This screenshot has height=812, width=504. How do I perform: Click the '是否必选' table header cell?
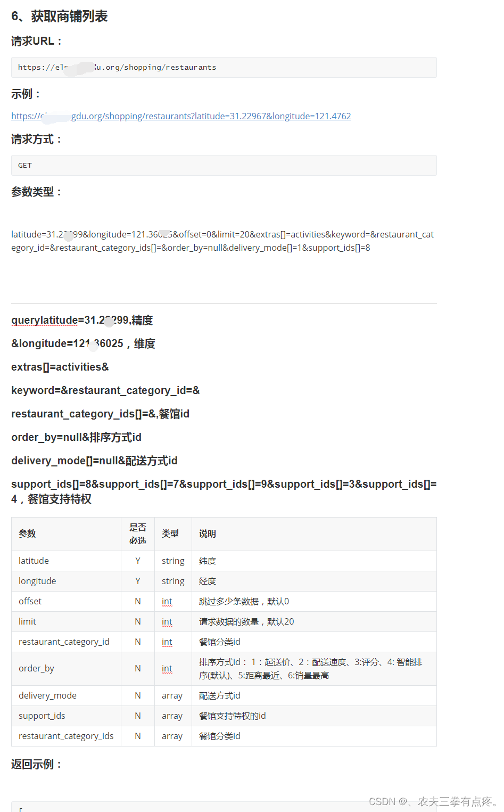pos(138,534)
